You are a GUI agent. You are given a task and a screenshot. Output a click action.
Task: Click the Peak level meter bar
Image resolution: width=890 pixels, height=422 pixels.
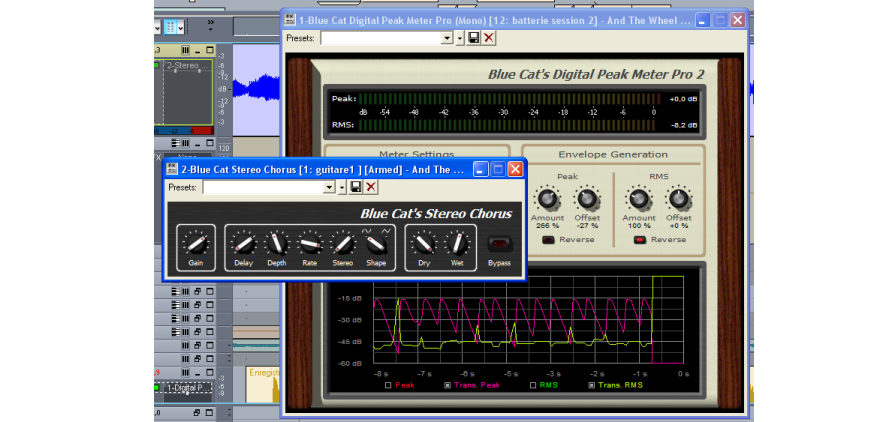pyautogui.click(x=509, y=99)
